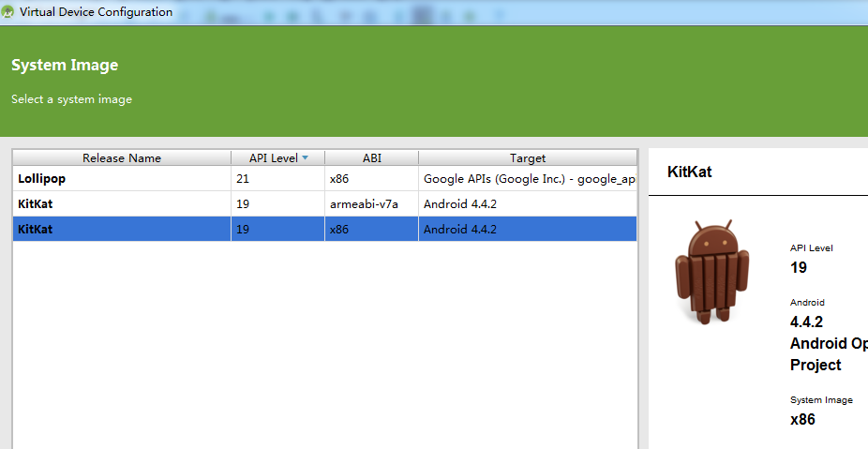Sort by the ABI column header
Screen dimensions: 868x449
[x=372, y=157]
